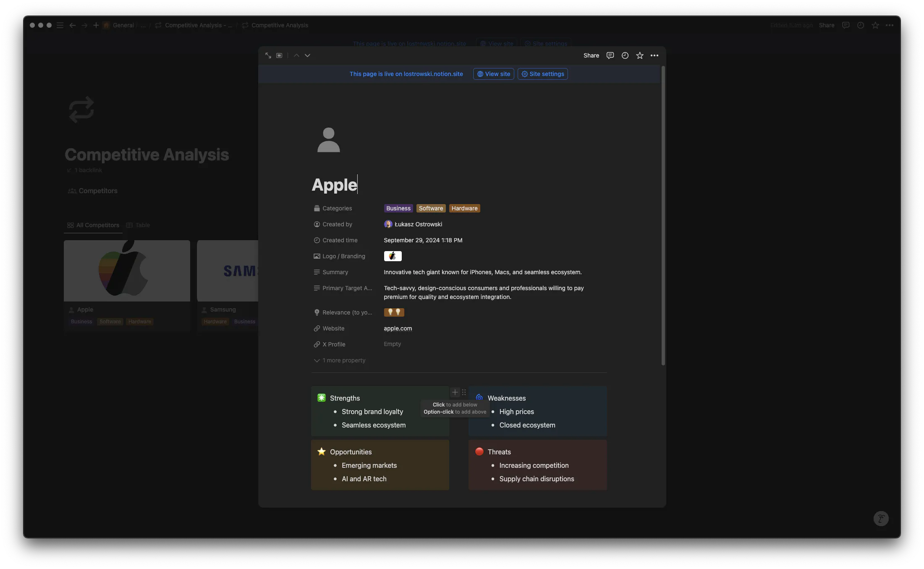Image resolution: width=924 pixels, height=569 pixels.
Task: Click the blue Weaknesses callout icon
Action: point(479,398)
